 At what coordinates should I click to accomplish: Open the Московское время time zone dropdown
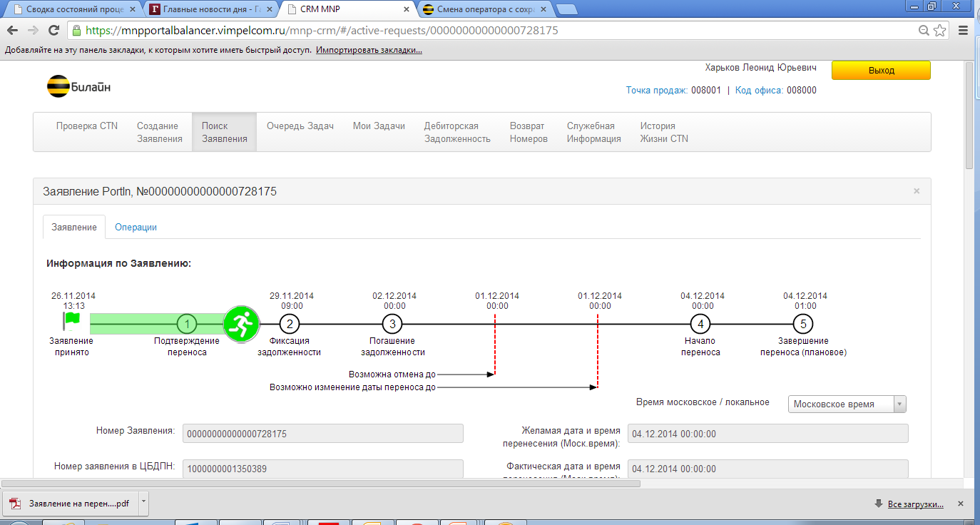pos(847,404)
